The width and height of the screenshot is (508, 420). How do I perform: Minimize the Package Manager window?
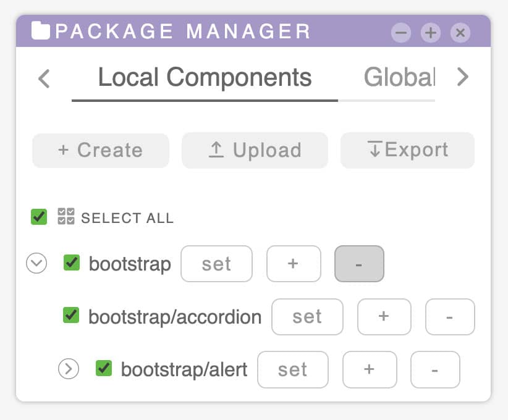[400, 33]
